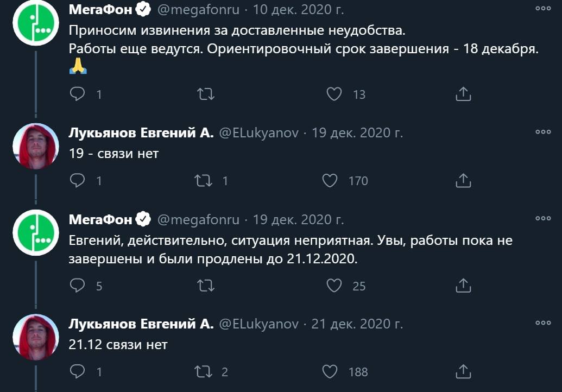Open Lukyanov's avatar on the 19 Dec tweet

[x=36, y=146]
